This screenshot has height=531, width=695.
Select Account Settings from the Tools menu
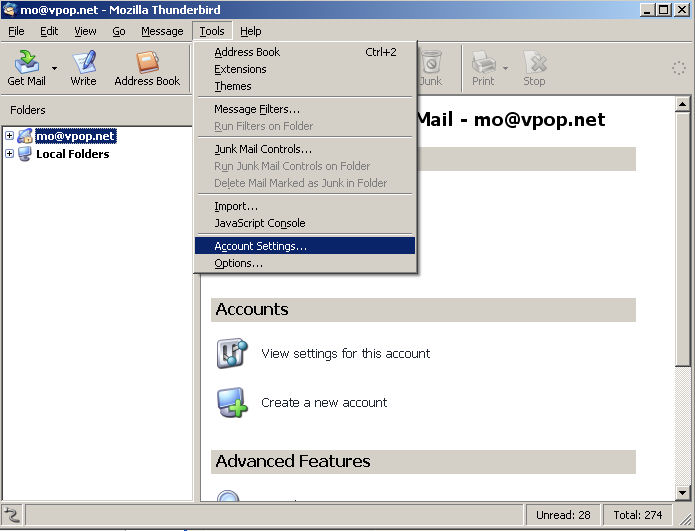pyautogui.click(x=260, y=246)
